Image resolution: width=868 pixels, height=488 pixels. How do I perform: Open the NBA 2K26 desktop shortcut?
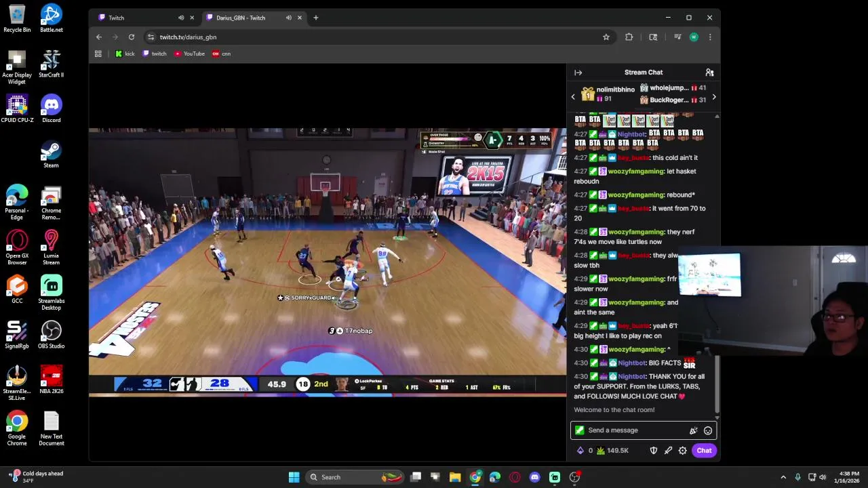click(52, 380)
